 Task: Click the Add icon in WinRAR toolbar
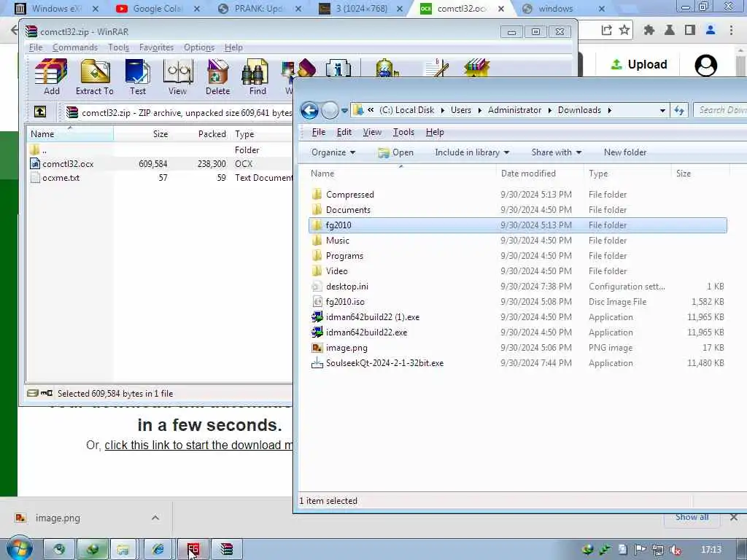coord(51,77)
